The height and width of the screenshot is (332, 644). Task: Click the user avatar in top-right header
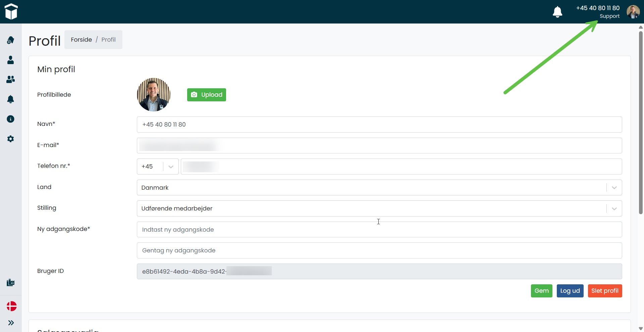pos(633,12)
